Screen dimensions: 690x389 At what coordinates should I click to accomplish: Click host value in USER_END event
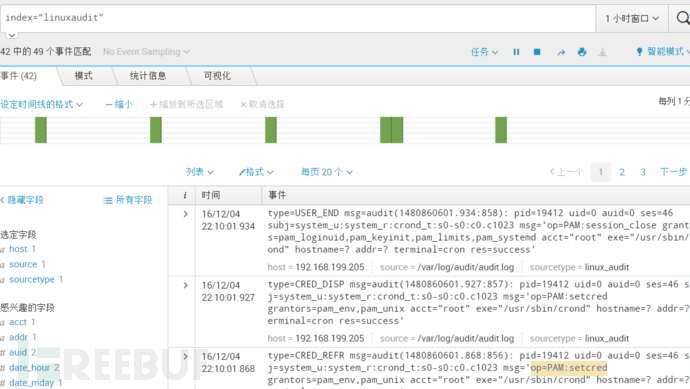pyautogui.click(x=330, y=267)
